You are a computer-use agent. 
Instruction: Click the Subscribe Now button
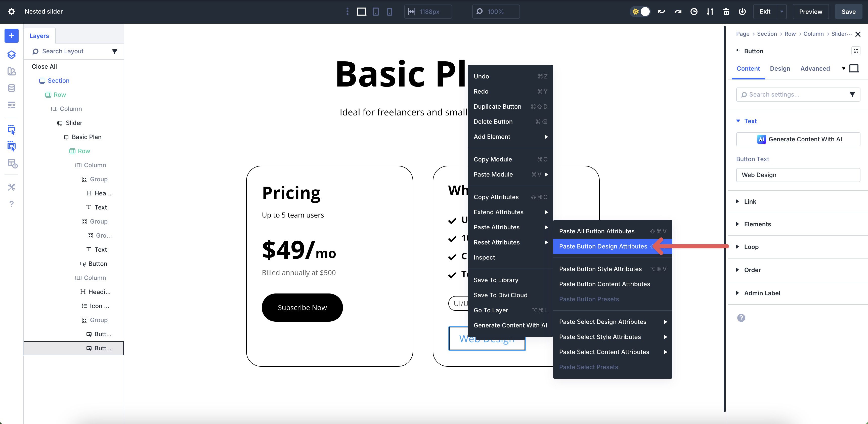tap(302, 307)
